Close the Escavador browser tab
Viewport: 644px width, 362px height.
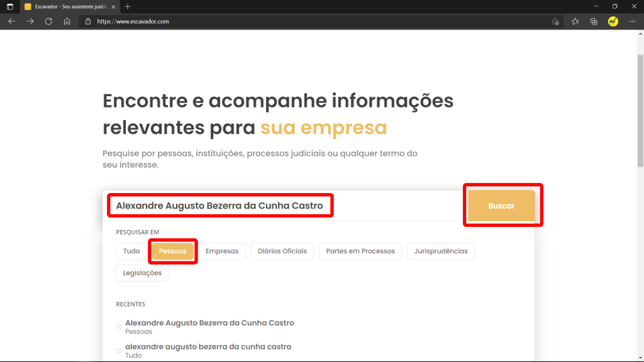[x=113, y=6]
